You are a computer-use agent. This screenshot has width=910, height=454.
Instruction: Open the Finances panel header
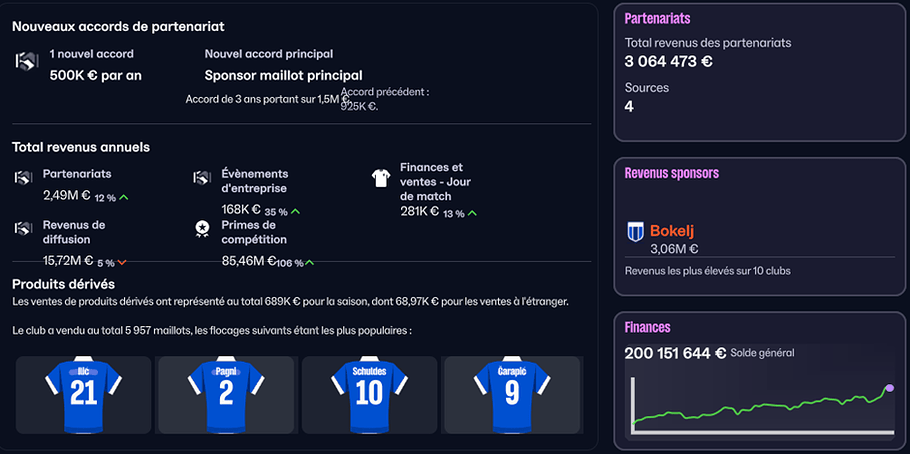(647, 327)
